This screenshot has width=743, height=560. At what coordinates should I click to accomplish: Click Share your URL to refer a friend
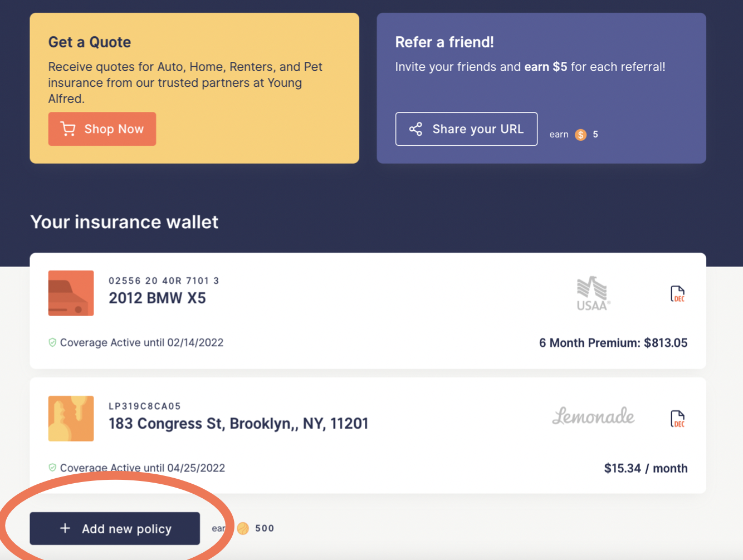pos(466,129)
